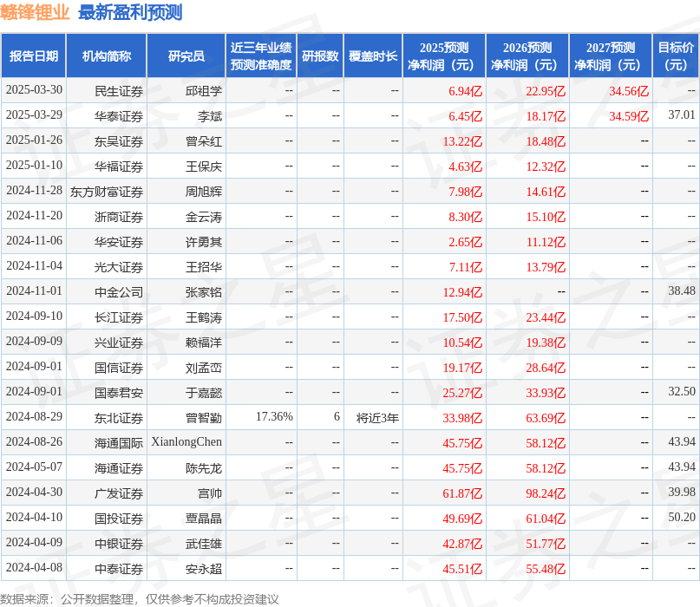
Task: Click the 赣锋锂业 title text
Action: 35,12
